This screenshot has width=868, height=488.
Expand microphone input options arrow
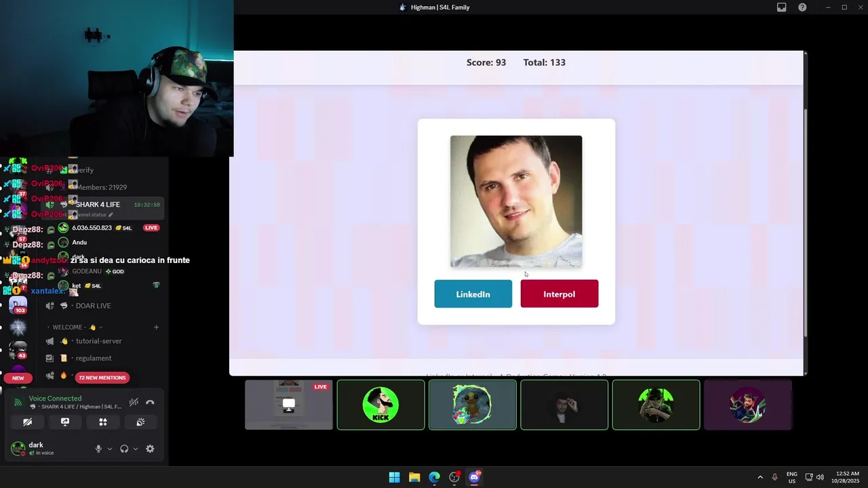click(x=110, y=449)
